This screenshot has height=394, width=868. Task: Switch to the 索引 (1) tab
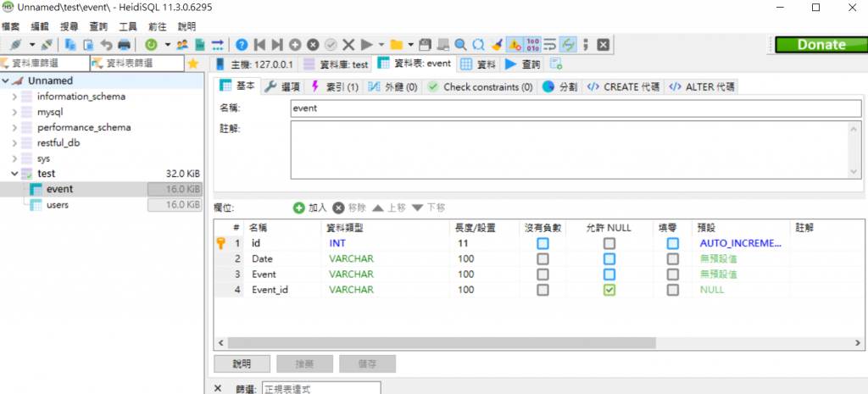click(334, 87)
